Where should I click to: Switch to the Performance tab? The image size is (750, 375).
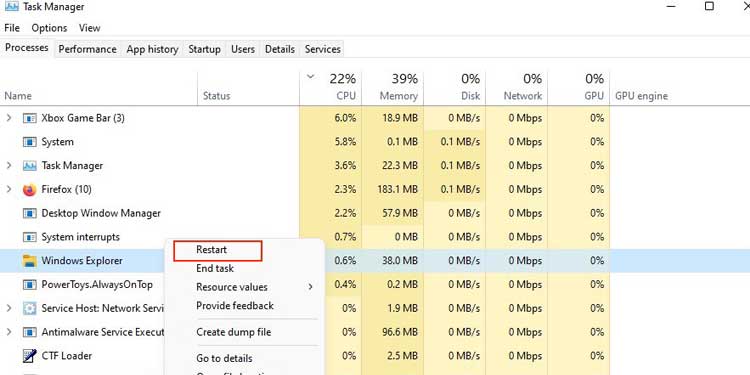(x=88, y=49)
